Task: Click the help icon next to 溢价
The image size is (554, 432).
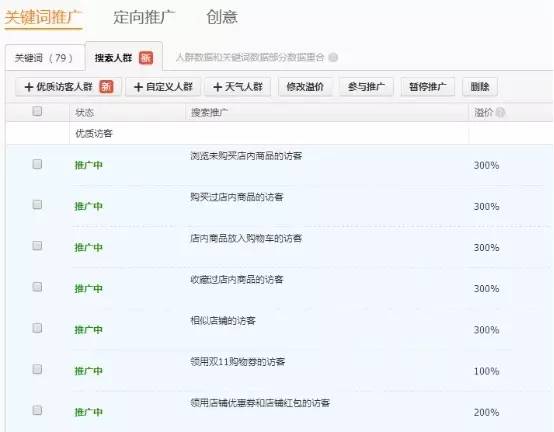Action: pos(500,113)
